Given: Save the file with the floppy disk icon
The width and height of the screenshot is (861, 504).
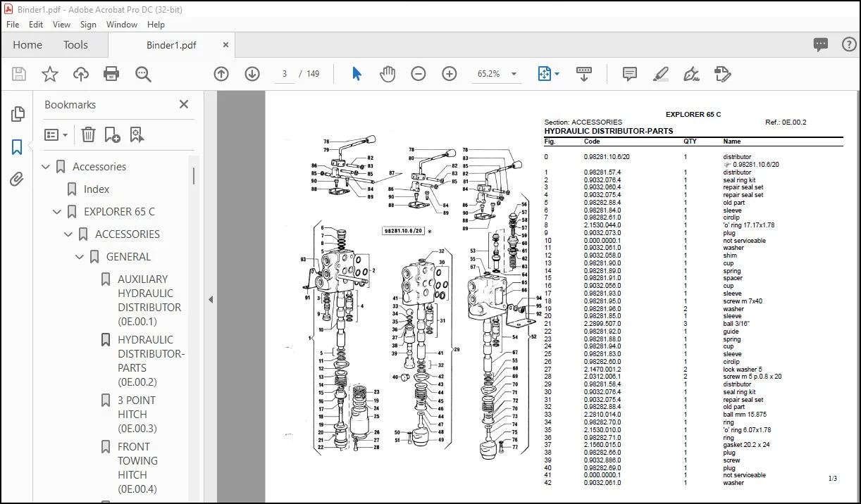Looking at the screenshot, I should 19,74.
